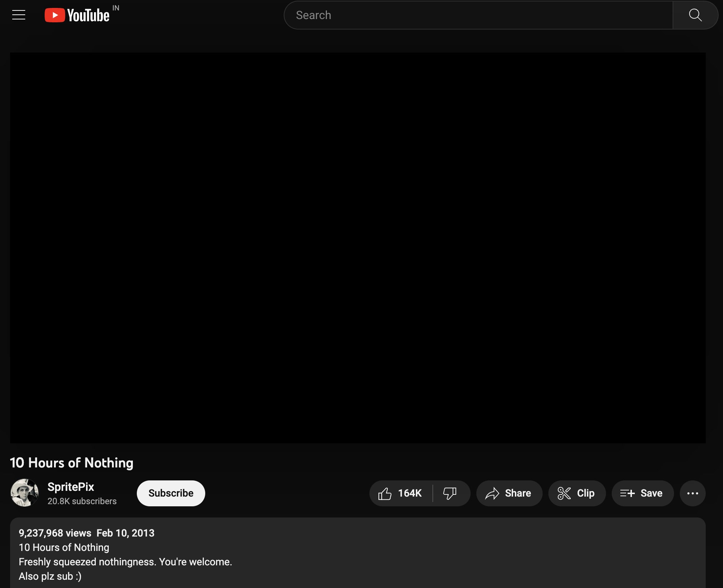Save the video using the playlist icon
Screen dimensions: 723x588
642,493
